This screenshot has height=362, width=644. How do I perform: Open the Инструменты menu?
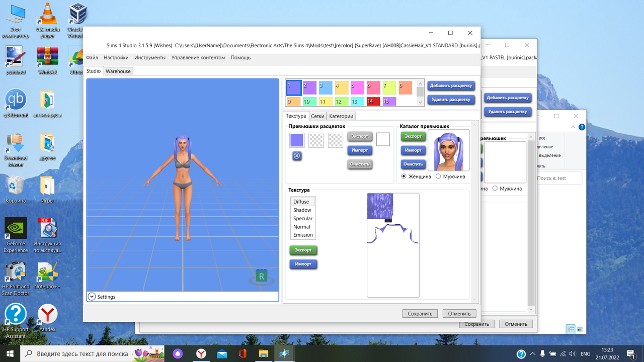[x=150, y=58]
